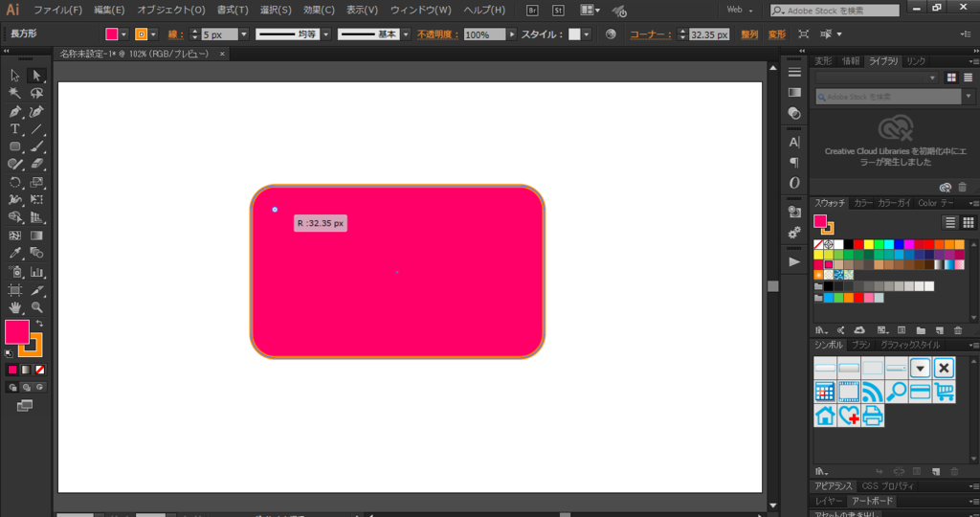The image size is (980, 517).
Task: Switch to the カラー tab
Action: click(x=862, y=203)
